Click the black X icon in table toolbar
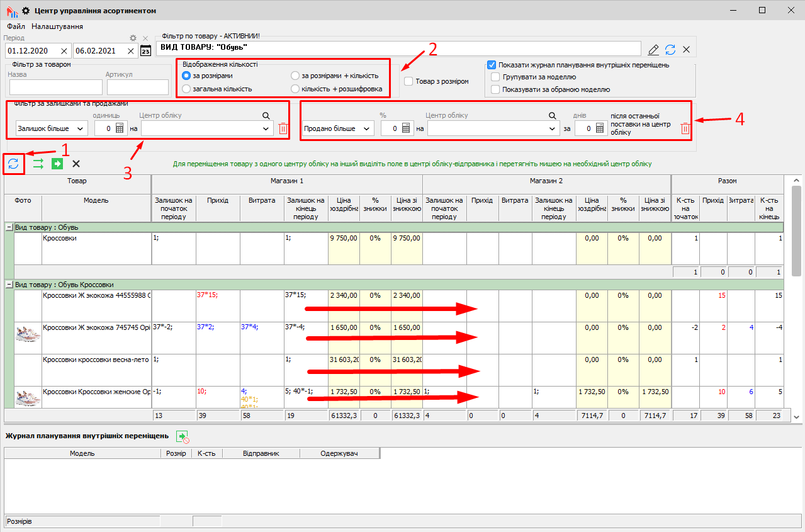This screenshot has width=805, height=532. pyautogui.click(x=76, y=164)
